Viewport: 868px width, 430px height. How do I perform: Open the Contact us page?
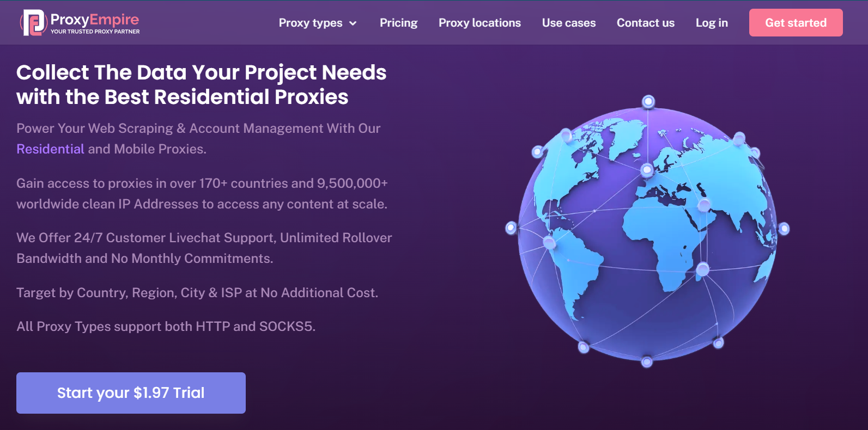coord(645,23)
